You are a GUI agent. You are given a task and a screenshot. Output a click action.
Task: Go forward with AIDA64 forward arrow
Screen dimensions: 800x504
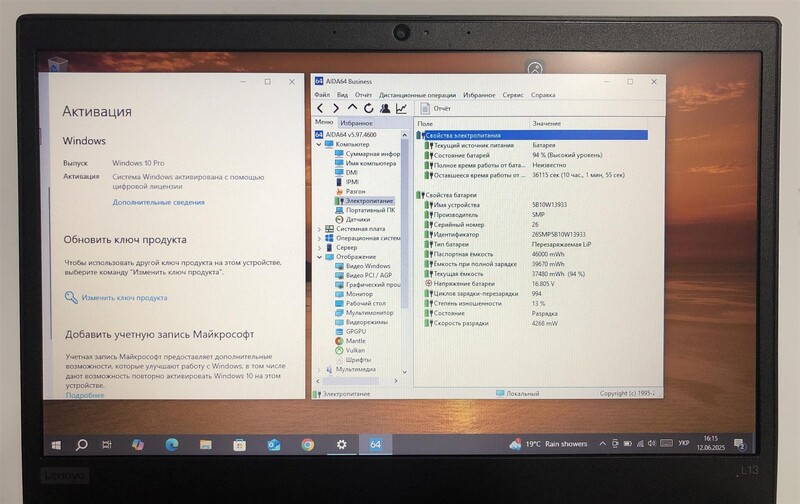pyautogui.click(x=336, y=108)
